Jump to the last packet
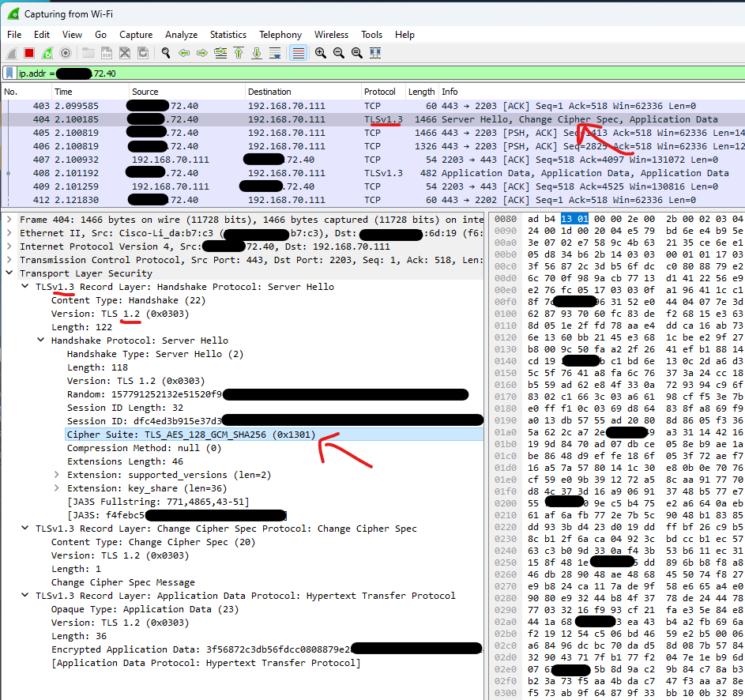The width and height of the screenshot is (745, 700). tap(257, 53)
